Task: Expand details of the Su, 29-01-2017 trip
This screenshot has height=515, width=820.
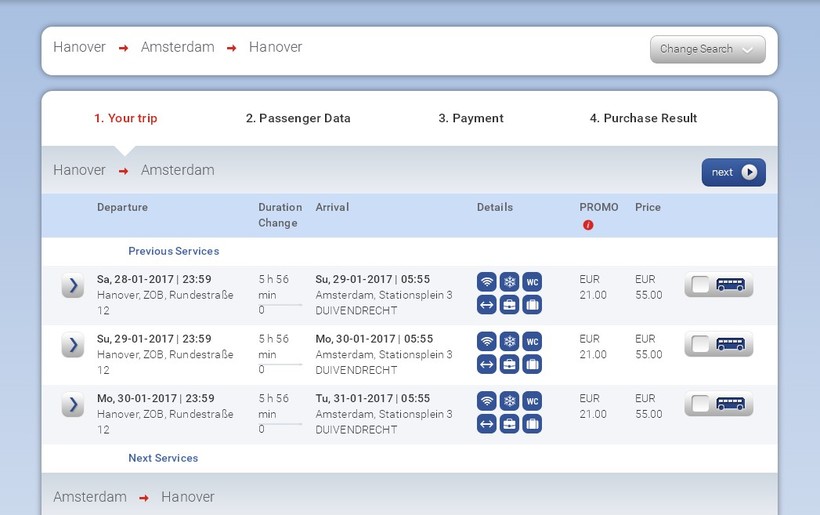Action: coord(72,346)
